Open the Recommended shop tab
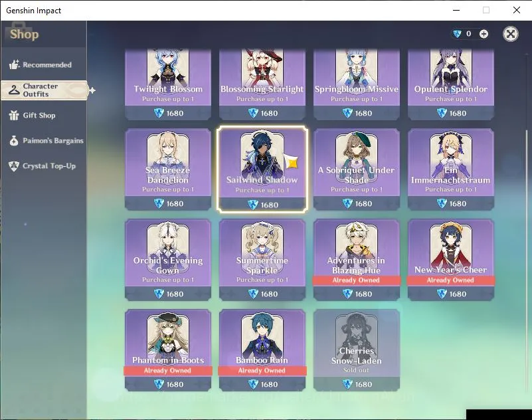This screenshot has width=532, height=420. (44, 64)
